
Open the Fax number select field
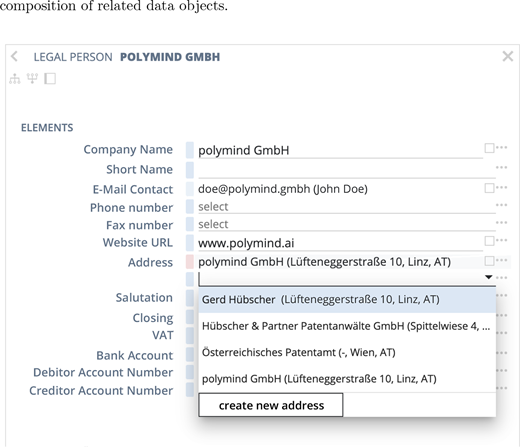click(x=347, y=225)
